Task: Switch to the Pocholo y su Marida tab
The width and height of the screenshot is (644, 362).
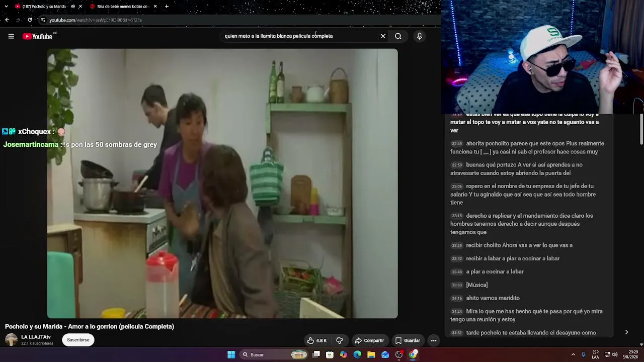Action: click(45, 7)
